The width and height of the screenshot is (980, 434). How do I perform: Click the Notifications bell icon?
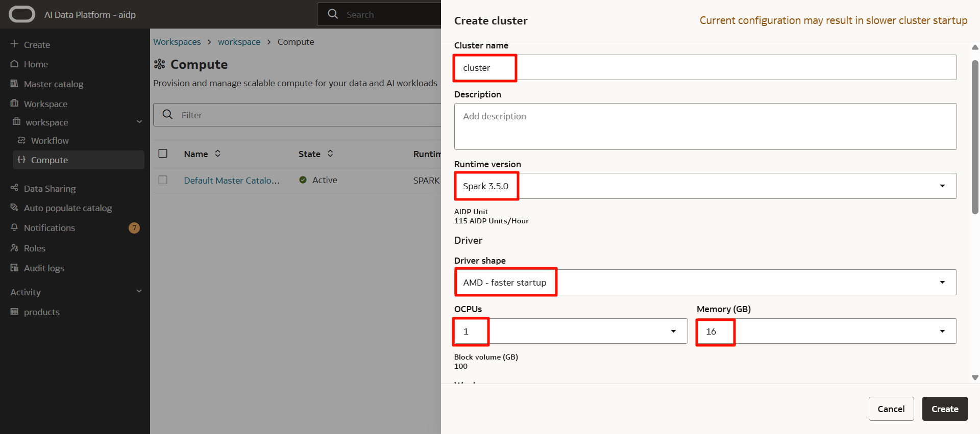tap(14, 227)
